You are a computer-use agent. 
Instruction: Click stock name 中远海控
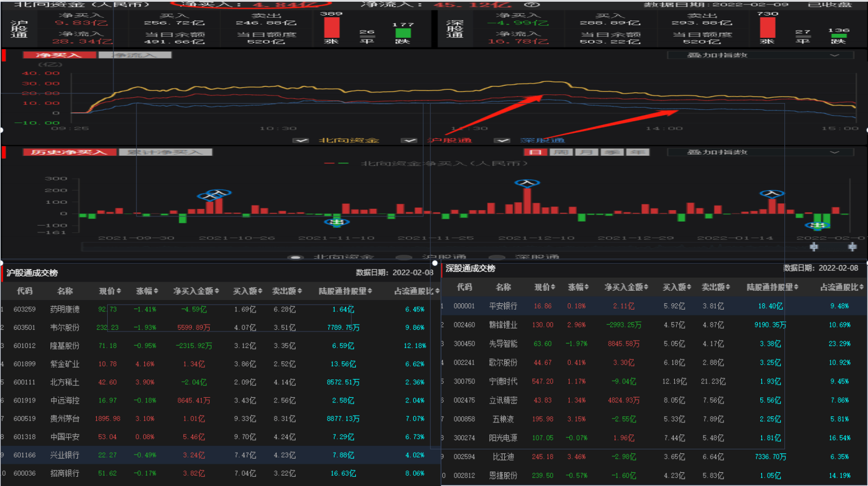click(65, 401)
